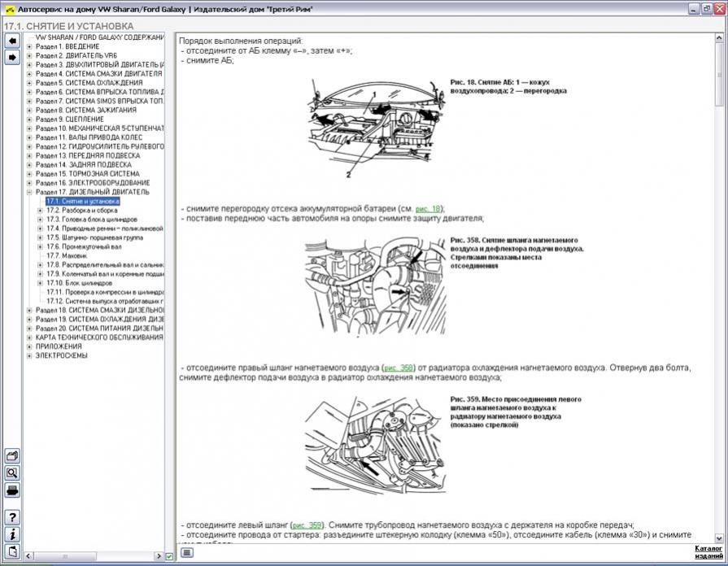Click the Рис. 18 battery removal diagram
This screenshot has width=728, height=566.
pyautogui.click(x=376, y=128)
